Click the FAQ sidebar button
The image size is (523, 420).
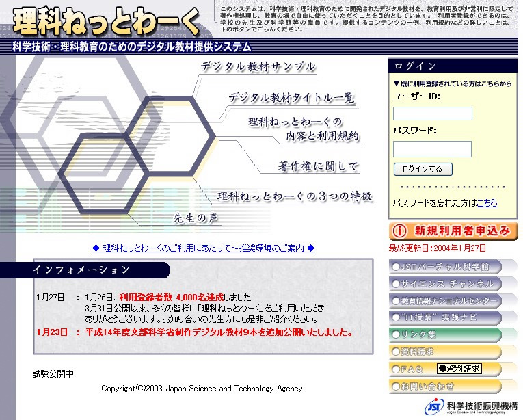[x=410, y=369]
